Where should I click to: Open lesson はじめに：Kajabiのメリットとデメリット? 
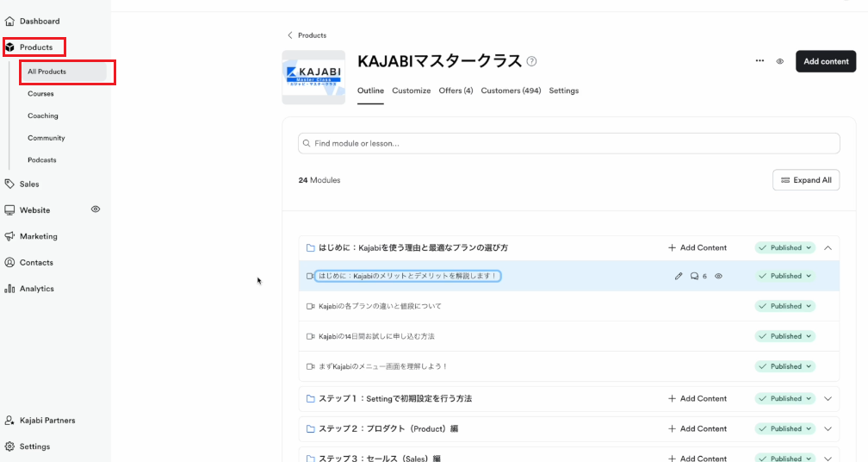407,276
